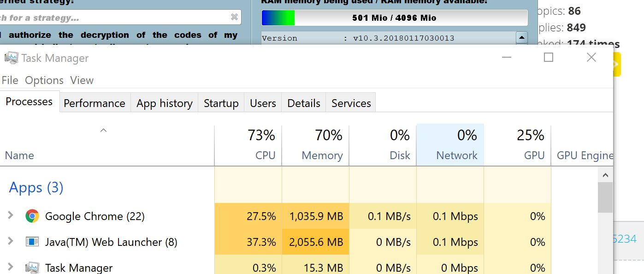The image size is (644, 274).
Task: Switch to the Startup tab
Action: click(x=221, y=103)
